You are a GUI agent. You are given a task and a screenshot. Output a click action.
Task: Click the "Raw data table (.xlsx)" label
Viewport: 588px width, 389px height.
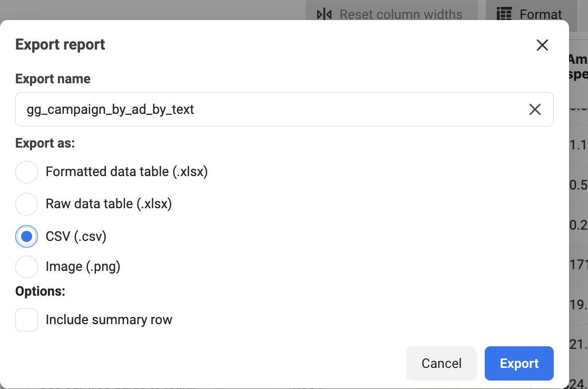(109, 204)
